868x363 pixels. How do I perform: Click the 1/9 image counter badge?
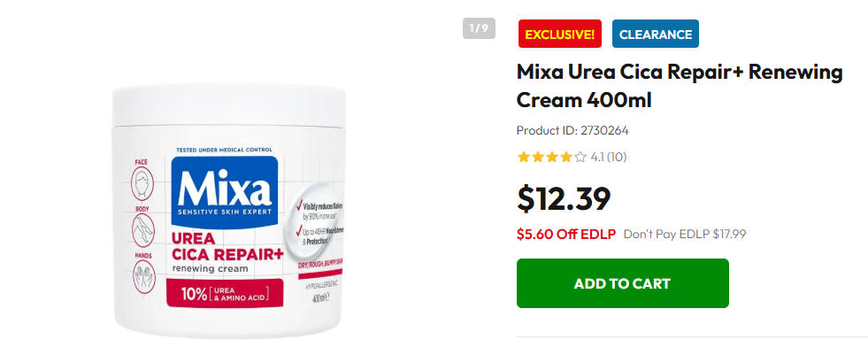click(x=479, y=28)
